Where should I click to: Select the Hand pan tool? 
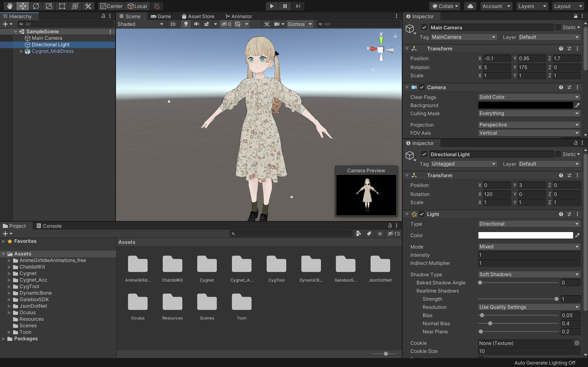click(x=9, y=6)
